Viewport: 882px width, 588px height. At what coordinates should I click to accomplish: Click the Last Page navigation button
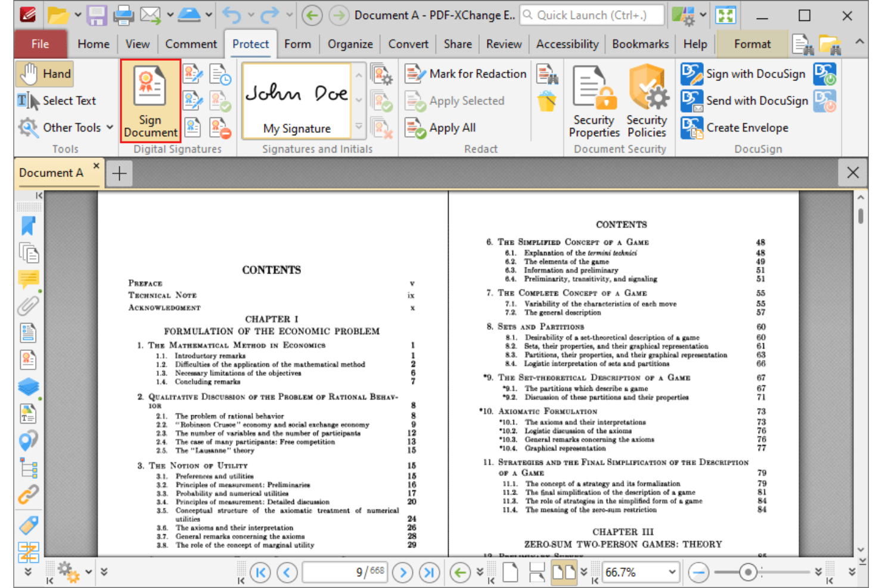coord(430,572)
